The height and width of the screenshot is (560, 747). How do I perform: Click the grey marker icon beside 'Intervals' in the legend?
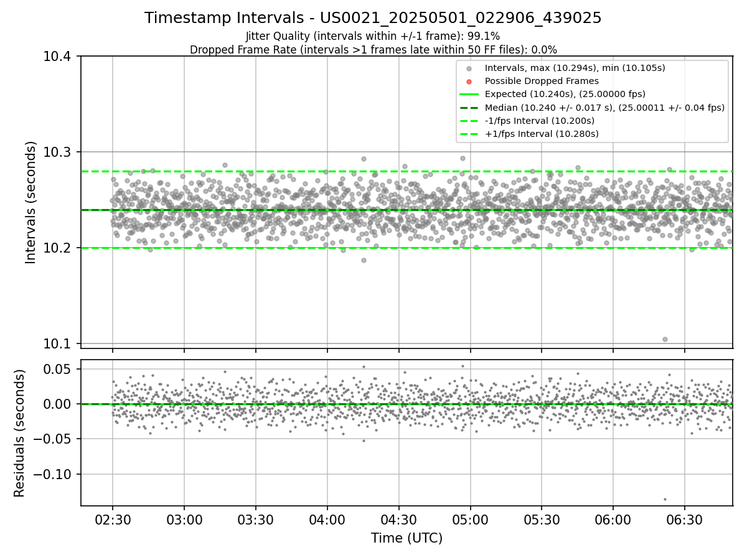pyautogui.click(x=469, y=68)
